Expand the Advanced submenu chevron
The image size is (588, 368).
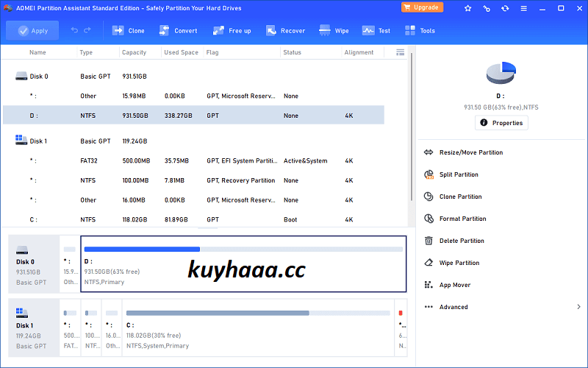578,307
